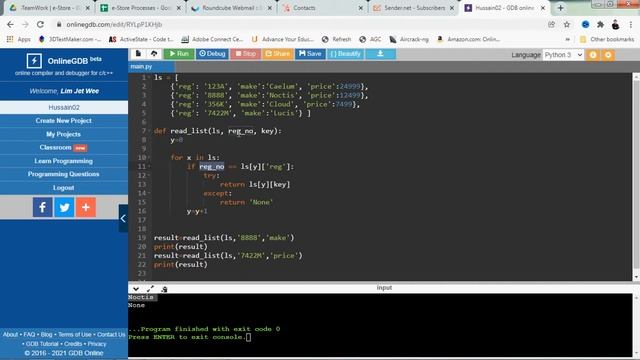
Task: Click the Chrome share page icon in address bar
Action: tap(551, 24)
